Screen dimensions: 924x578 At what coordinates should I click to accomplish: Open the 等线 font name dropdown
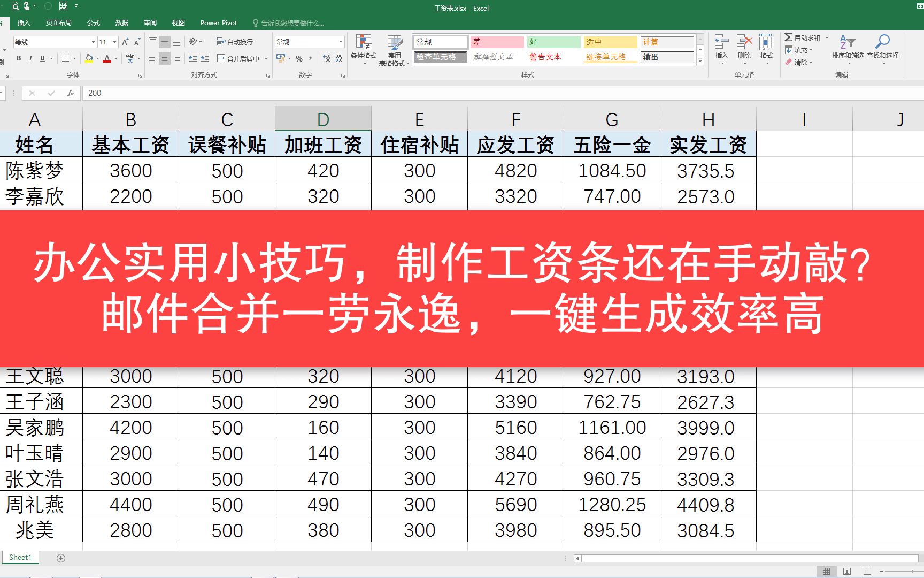coord(93,42)
